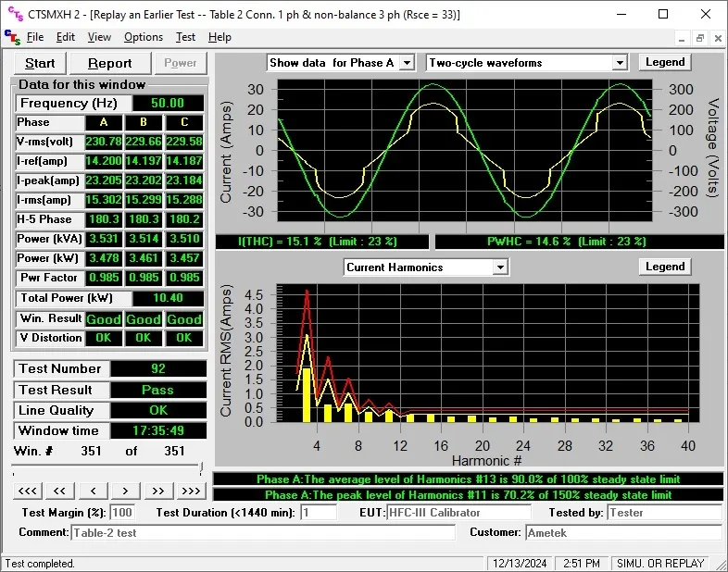The height and width of the screenshot is (572, 728).
Task: Restore the inner document window
Action: point(700,38)
